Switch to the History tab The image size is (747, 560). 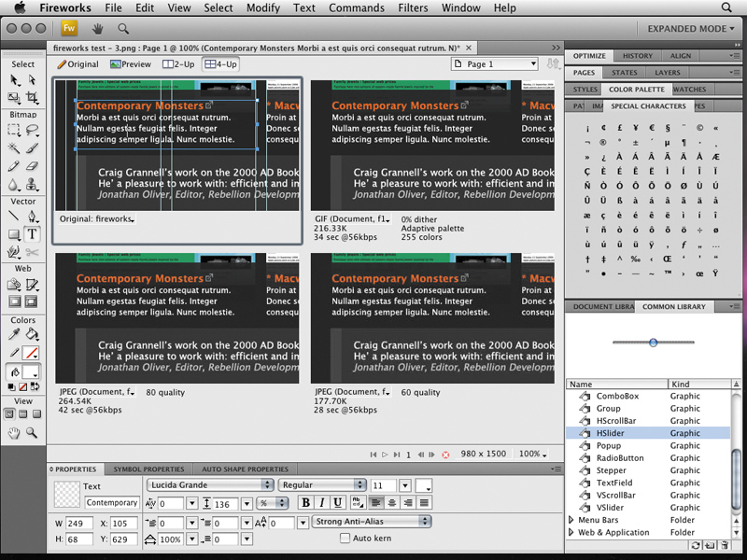click(x=638, y=56)
